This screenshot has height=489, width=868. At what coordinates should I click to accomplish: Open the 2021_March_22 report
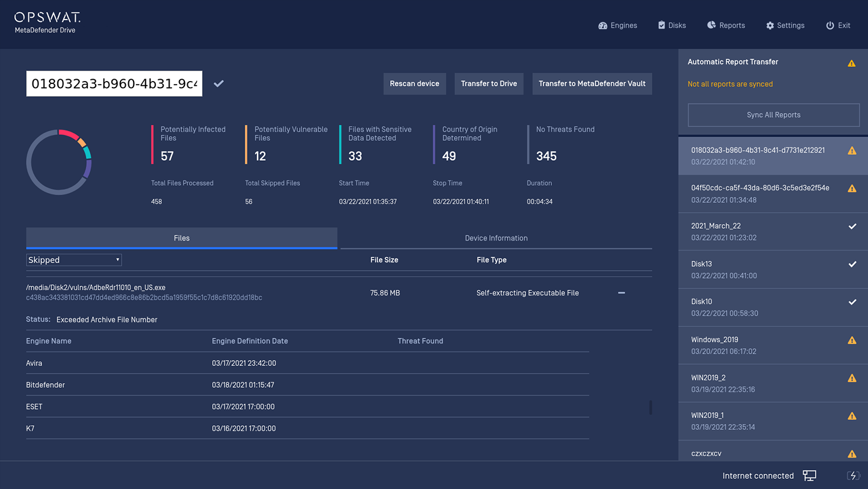773,231
